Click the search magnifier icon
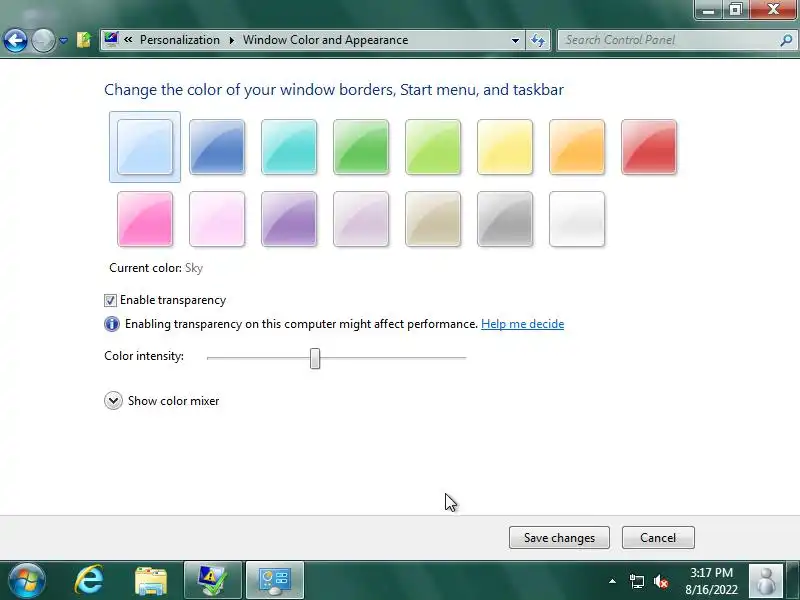Viewport: 800px width, 600px height. (786, 40)
